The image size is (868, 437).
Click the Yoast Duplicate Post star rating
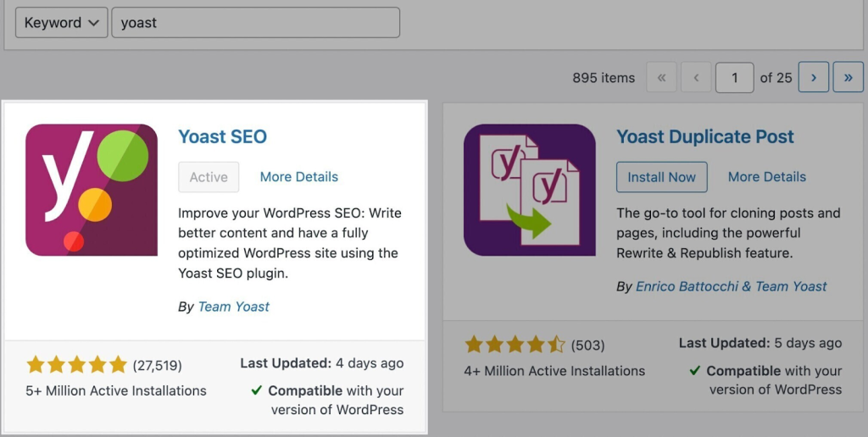pyautogui.click(x=515, y=345)
